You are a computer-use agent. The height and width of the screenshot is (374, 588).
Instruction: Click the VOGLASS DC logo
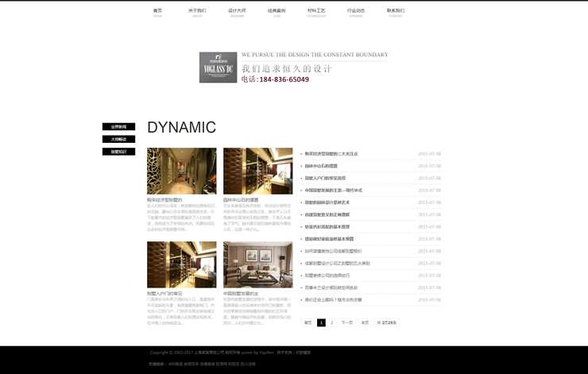[x=218, y=67]
